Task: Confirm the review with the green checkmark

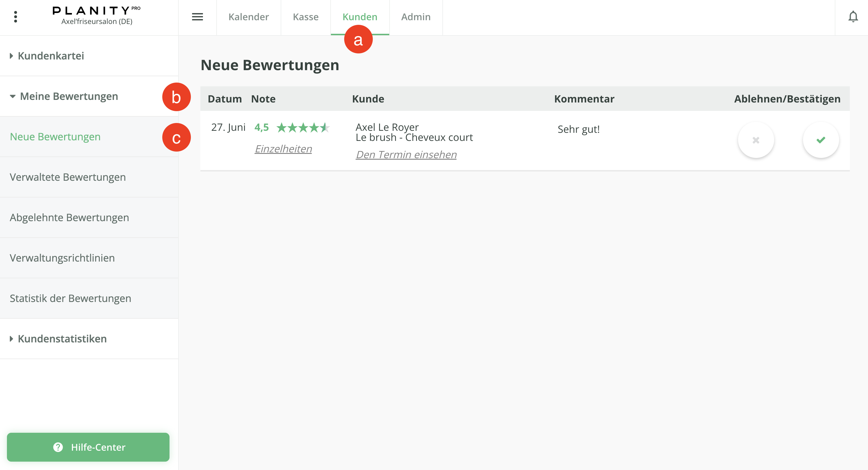Action: 820,140
